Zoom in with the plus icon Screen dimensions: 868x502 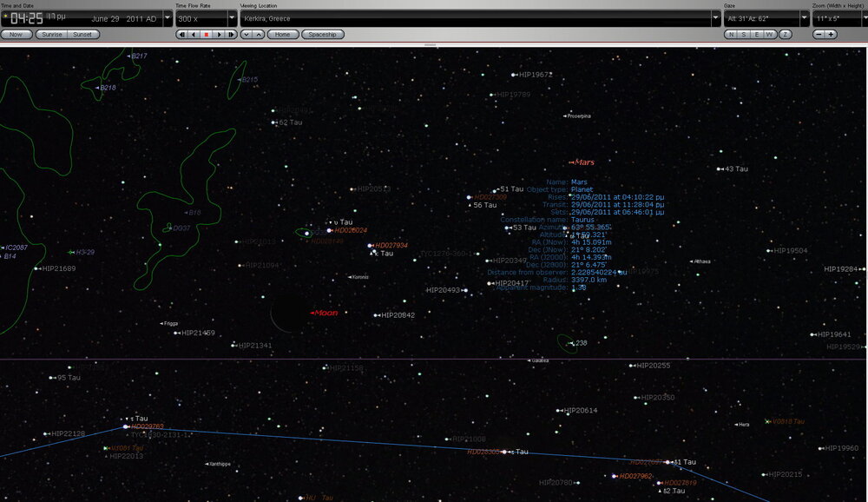831,34
